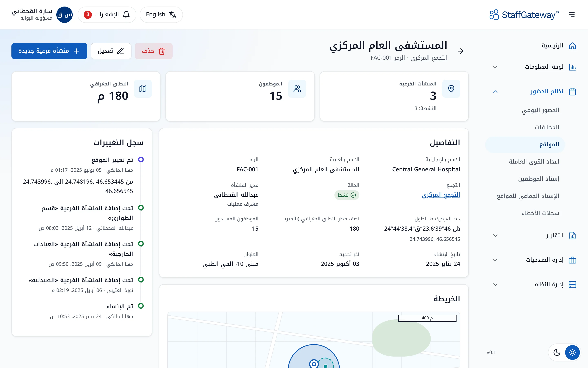The height and width of the screenshot is (368, 588).
Task: Open التجمع المركزي link
Action: 441,195
